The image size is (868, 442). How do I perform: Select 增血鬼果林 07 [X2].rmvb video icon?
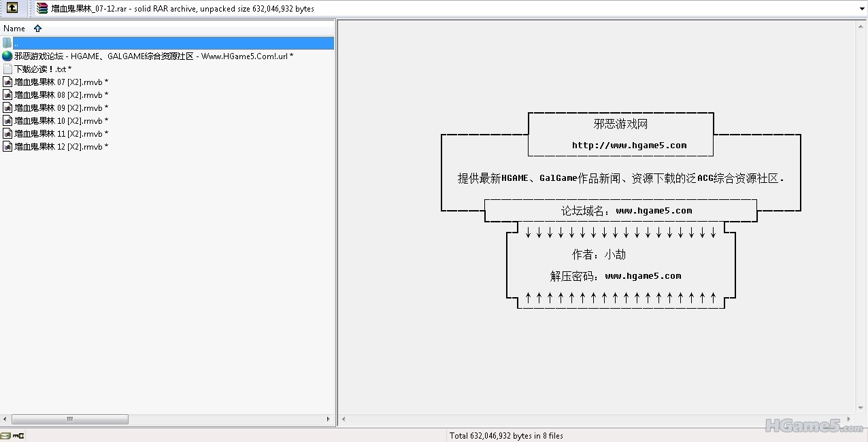pos(7,82)
